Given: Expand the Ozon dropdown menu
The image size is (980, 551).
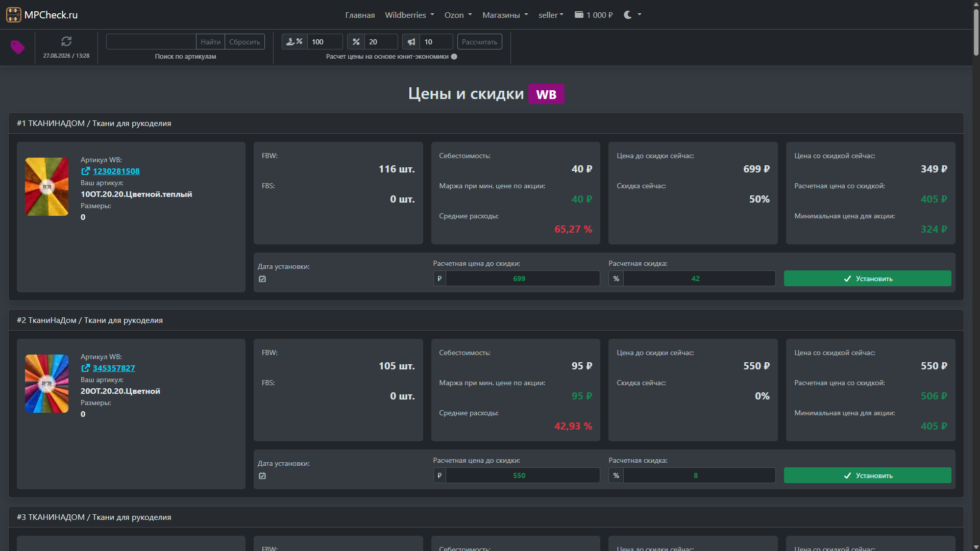Looking at the screenshot, I should [x=458, y=15].
